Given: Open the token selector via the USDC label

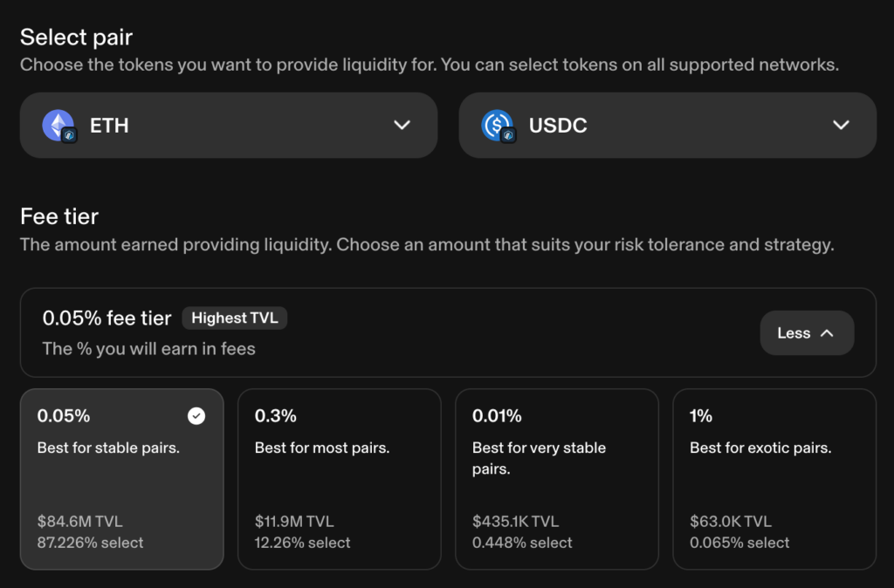Looking at the screenshot, I should pos(558,126).
